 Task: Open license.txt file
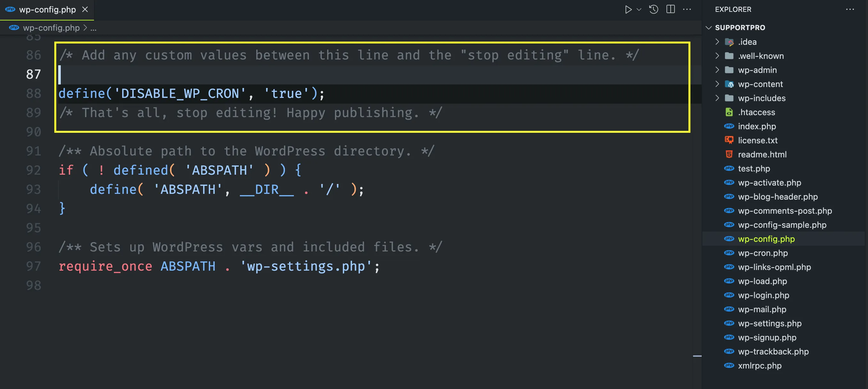(x=758, y=140)
